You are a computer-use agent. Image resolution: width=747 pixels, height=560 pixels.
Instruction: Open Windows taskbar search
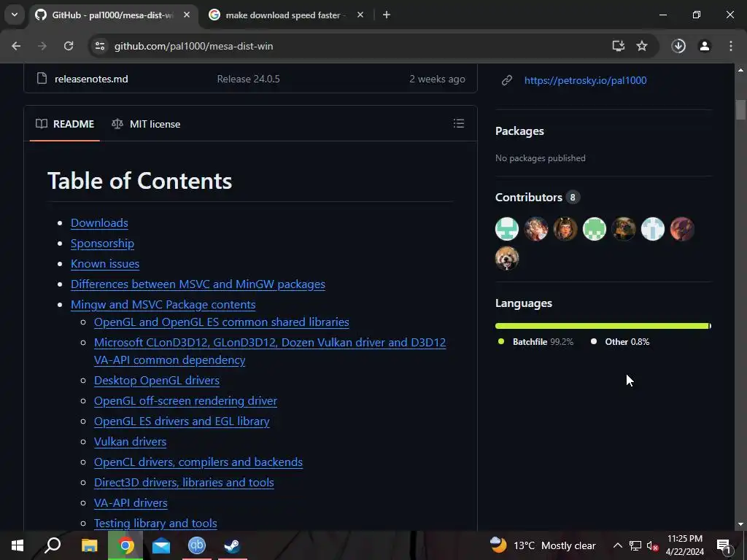53,545
